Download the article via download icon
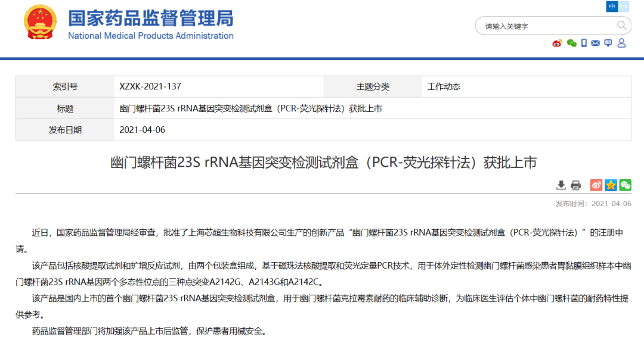The height and width of the screenshot is (346, 644). [x=561, y=185]
